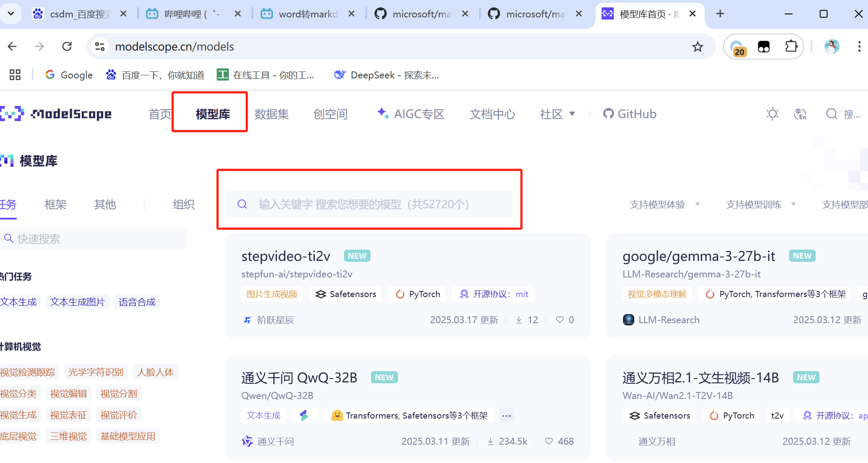
Task: Toggle the light/dark theme sun icon
Action: 772,114
